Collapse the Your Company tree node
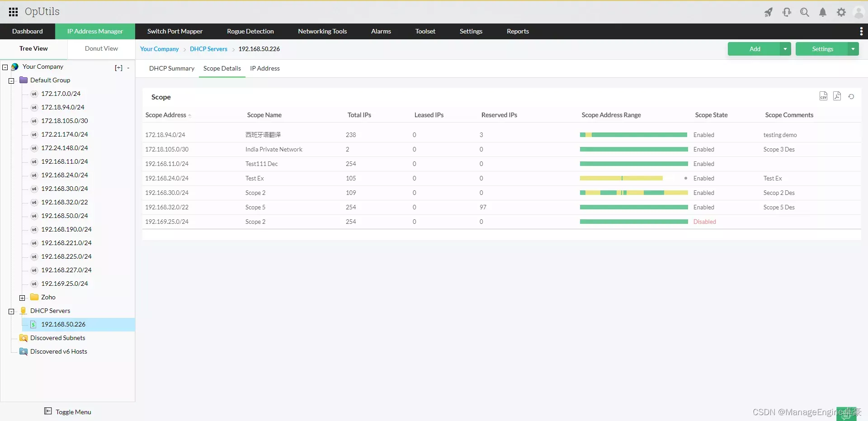This screenshot has width=868, height=421. click(5, 67)
